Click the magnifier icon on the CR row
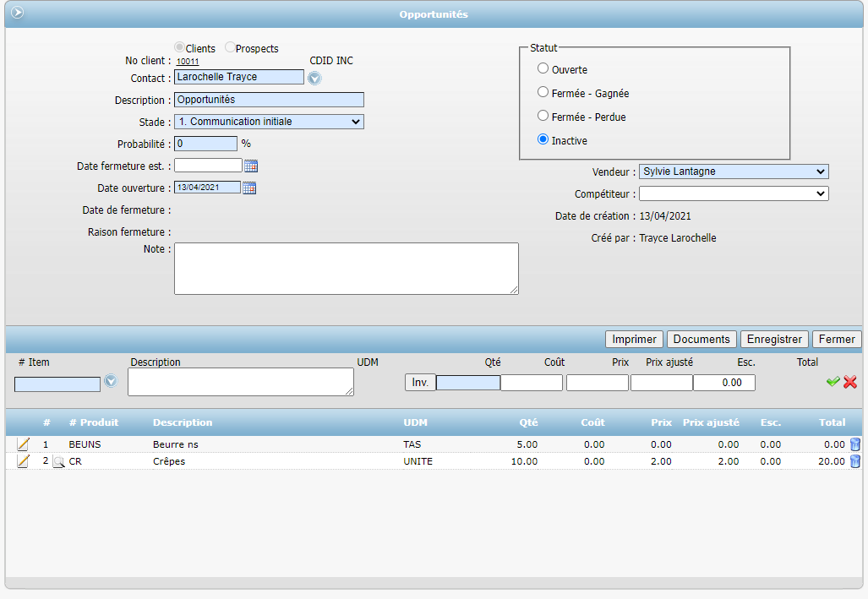868x599 pixels. (58, 461)
